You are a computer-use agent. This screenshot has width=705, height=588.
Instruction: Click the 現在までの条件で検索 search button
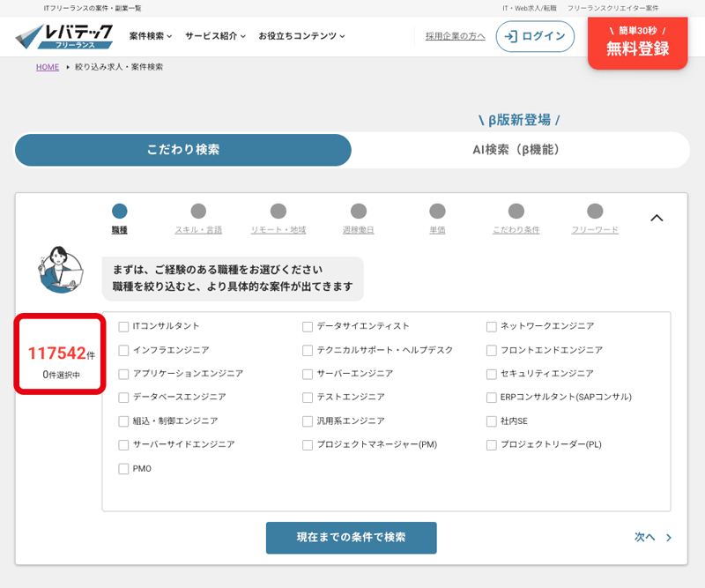pos(352,538)
